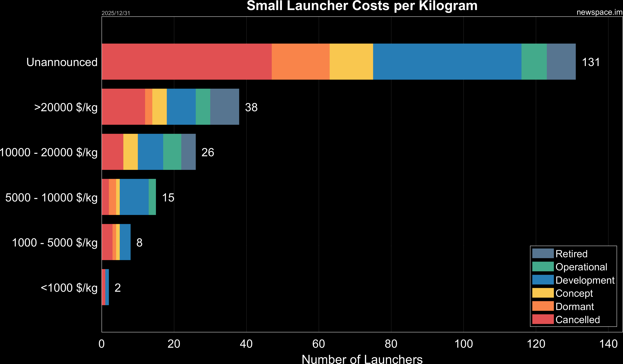Click the Cancelled legend color swatch
Image resolution: width=623 pixels, height=364 pixels.
543,319
